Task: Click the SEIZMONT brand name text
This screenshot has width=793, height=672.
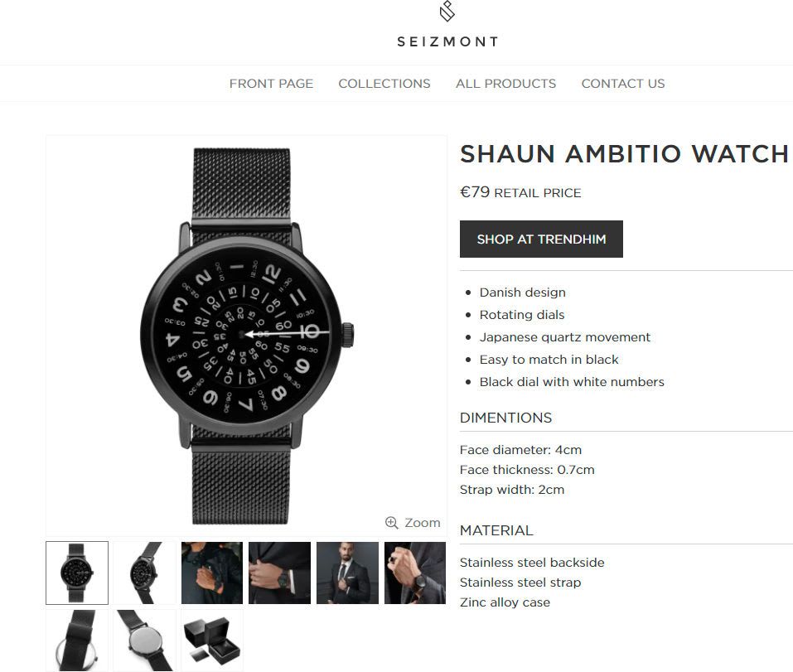Action: (x=447, y=41)
